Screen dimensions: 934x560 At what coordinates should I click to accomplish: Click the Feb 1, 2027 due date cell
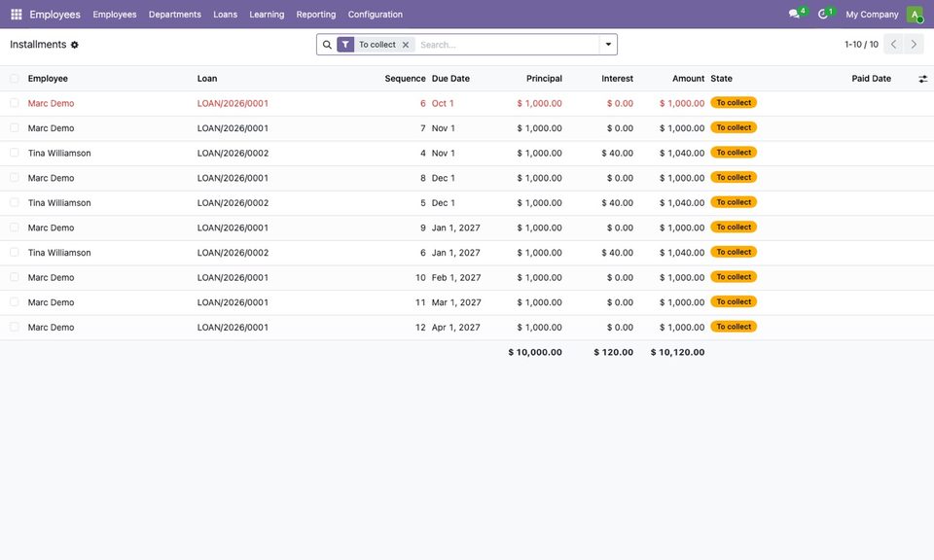456,278
